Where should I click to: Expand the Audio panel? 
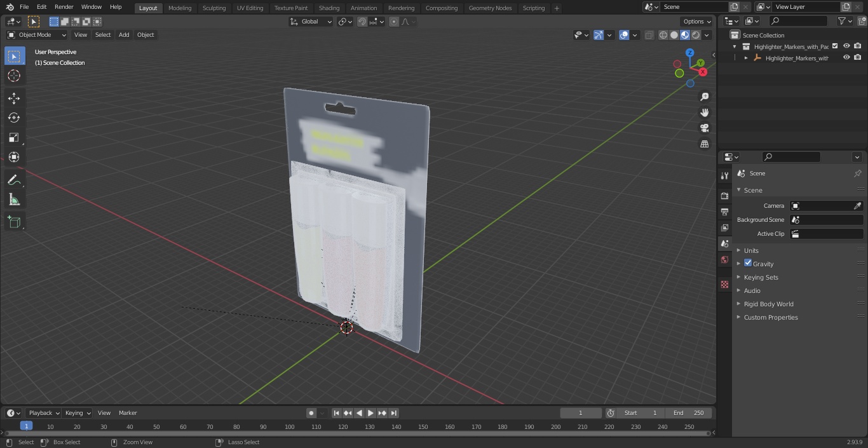click(x=752, y=290)
